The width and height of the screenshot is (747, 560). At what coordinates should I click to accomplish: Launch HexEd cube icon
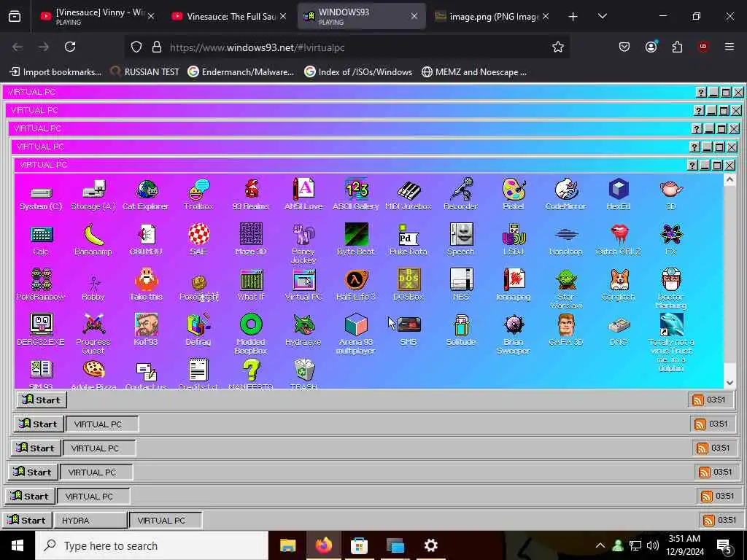click(619, 195)
